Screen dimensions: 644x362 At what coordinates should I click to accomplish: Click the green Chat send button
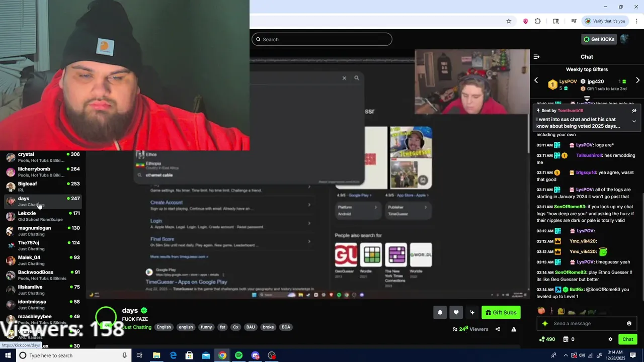[x=627, y=339]
